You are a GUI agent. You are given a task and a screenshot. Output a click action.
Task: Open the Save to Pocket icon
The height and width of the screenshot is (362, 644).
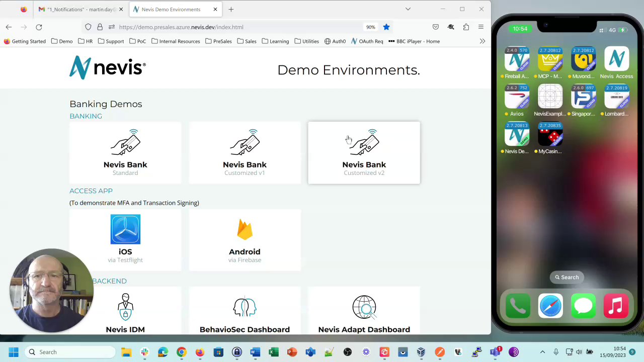[x=436, y=27]
